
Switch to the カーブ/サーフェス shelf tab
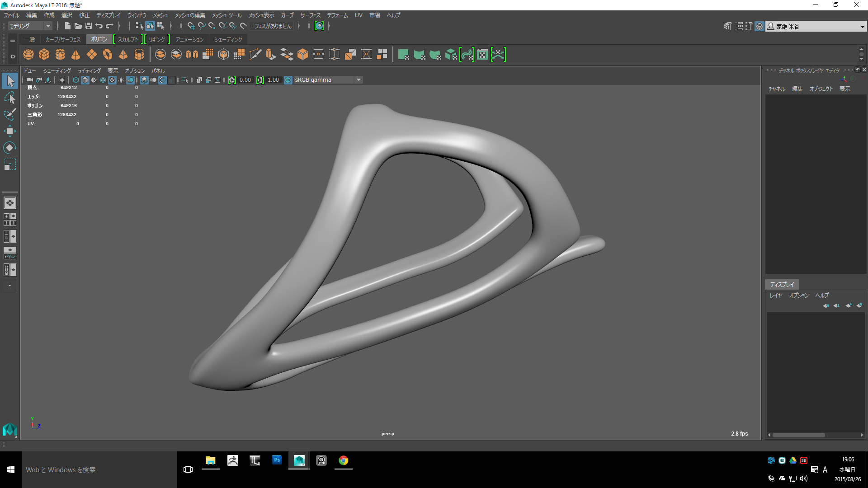[x=63, y=40]
